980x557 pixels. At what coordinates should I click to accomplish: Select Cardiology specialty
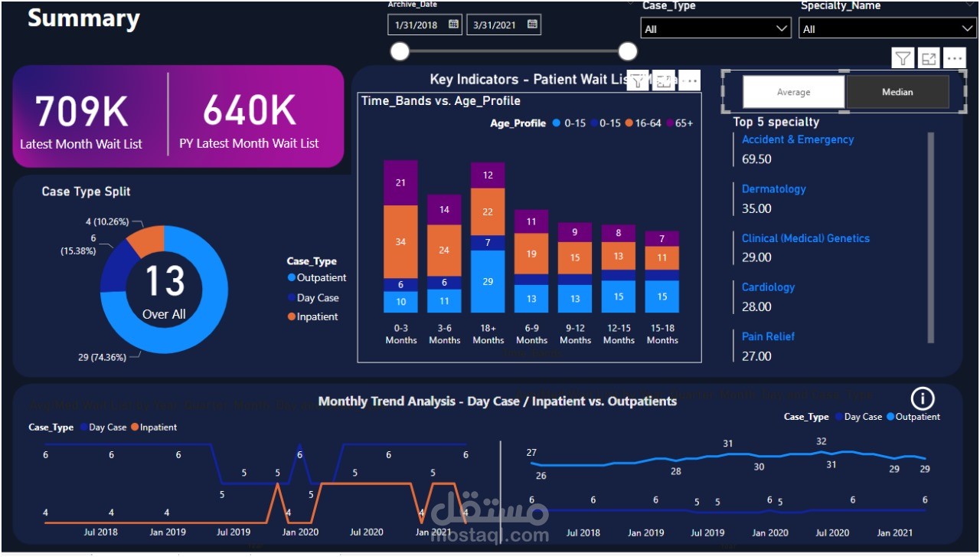pos(768,287)
